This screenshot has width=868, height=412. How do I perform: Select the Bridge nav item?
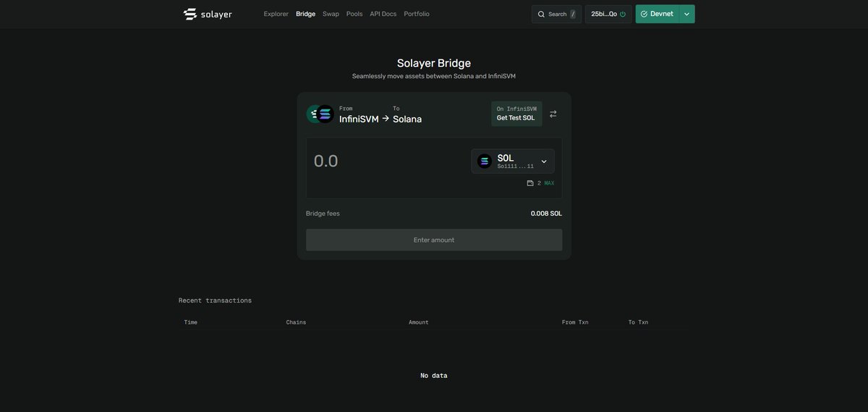305,14
